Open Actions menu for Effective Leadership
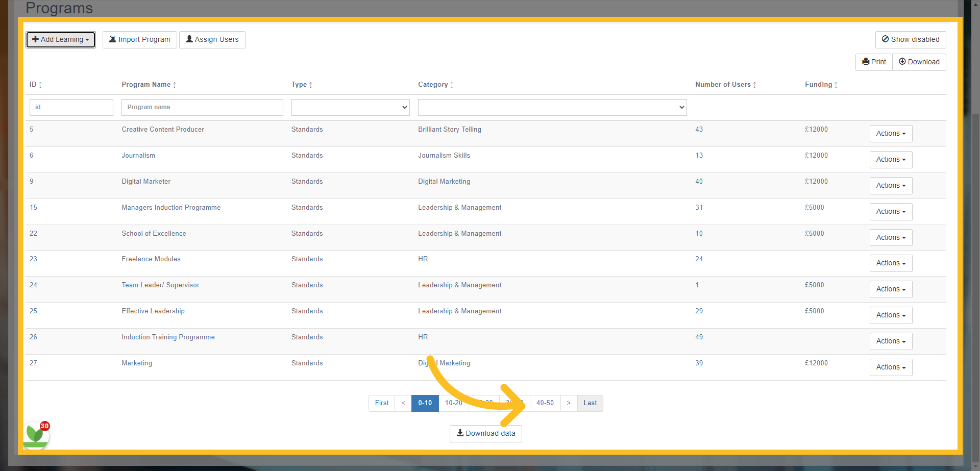 891,315
